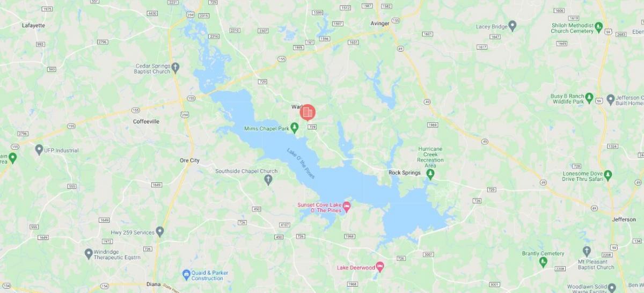Image resolution: width=644 pixels, height=293 pixels.
Task: Click the Southside Chapel Church pin
Action: [268, 180]
